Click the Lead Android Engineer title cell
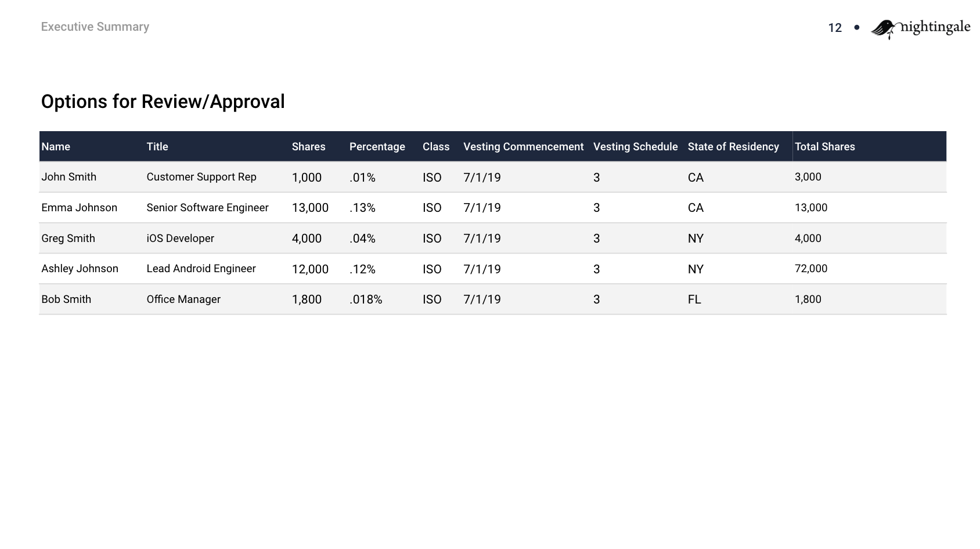 (201, 269)
